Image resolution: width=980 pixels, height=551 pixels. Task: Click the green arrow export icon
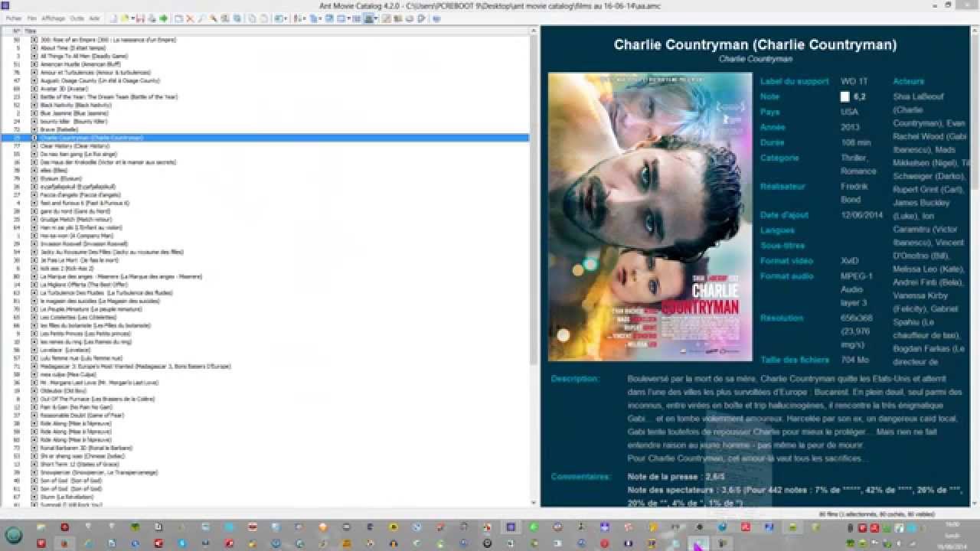163,18
